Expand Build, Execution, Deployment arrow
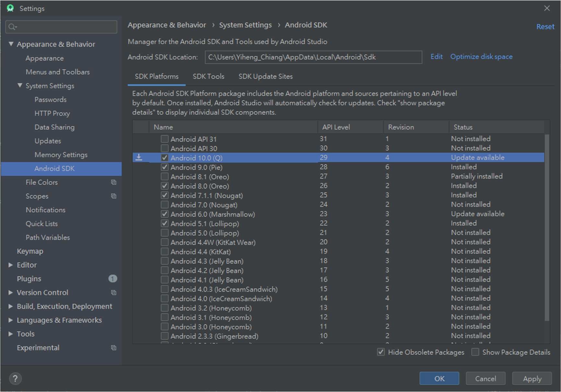 coord(11,306)
